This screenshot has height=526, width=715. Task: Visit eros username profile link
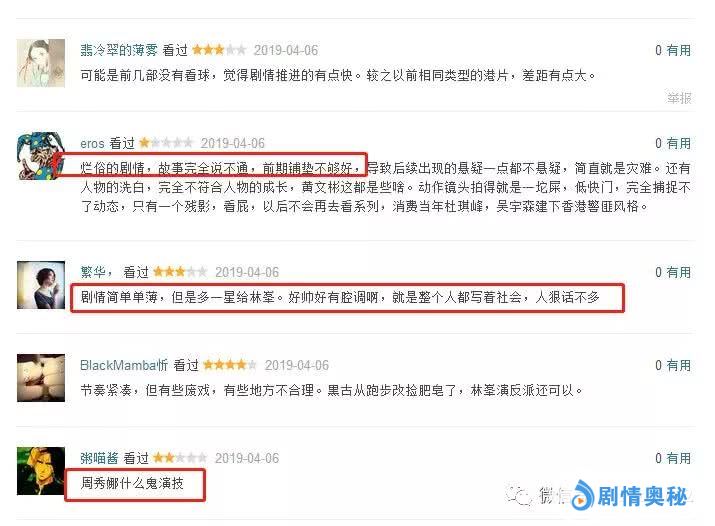click(92, 144)
